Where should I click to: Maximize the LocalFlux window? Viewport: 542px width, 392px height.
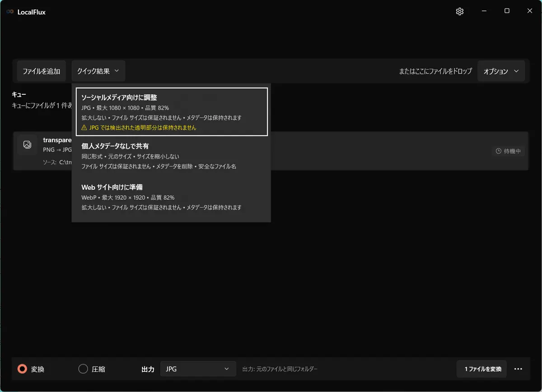507,11
